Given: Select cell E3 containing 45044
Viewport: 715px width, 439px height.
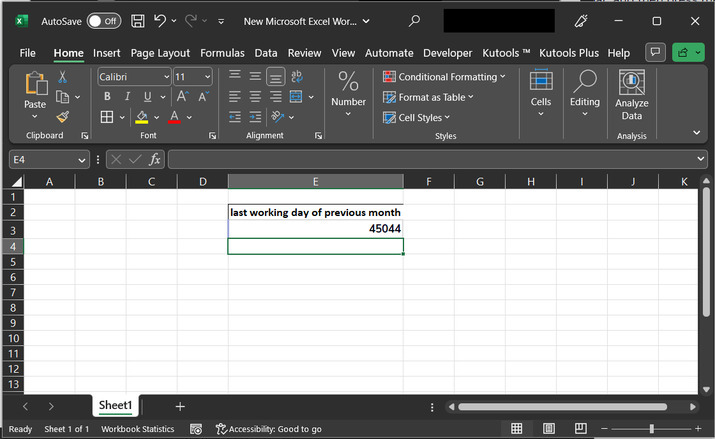Looking at the screenshot, I should [315, 229].
